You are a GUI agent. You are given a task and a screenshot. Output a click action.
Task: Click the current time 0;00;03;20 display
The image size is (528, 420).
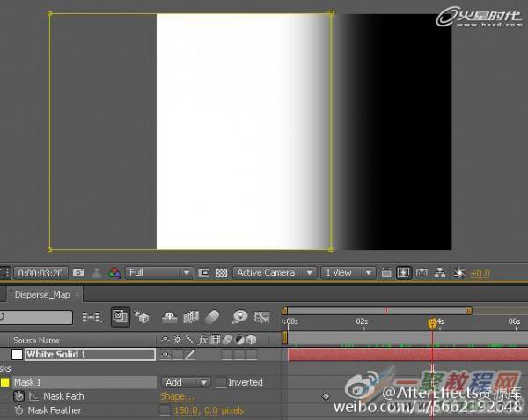(41, 273)
